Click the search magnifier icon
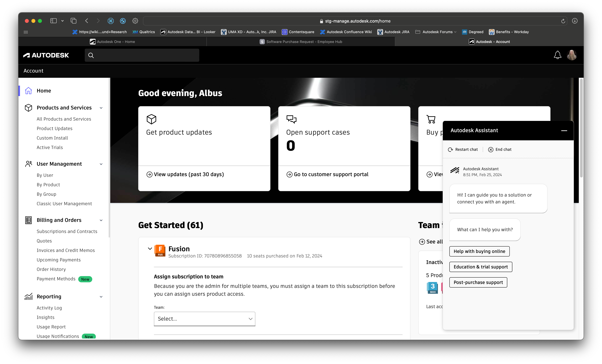Screen dimensions: 602x364 (91, 55)
